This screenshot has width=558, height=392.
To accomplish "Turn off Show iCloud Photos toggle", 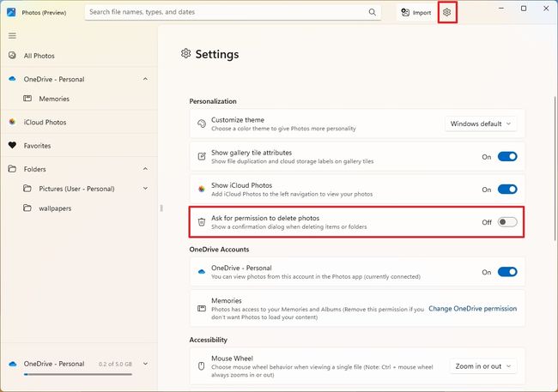I will click(507, 190).
